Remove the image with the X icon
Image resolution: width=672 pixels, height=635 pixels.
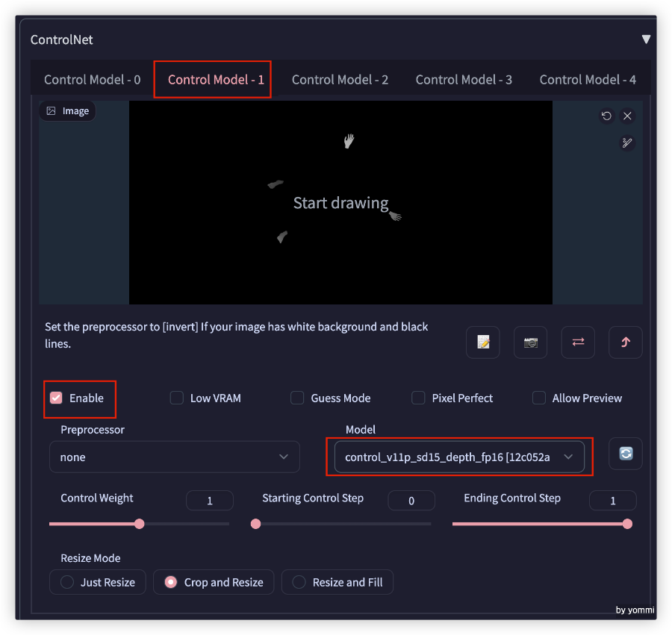coord(627,116)
